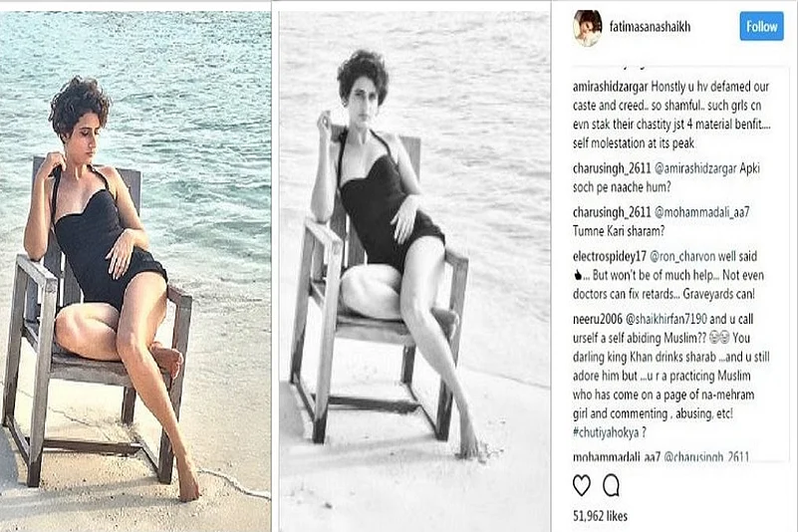798x532 pixels.
Task: Click the second charusingh_2611 comment username
Action: pyautogui.click(x=612, y=212)
